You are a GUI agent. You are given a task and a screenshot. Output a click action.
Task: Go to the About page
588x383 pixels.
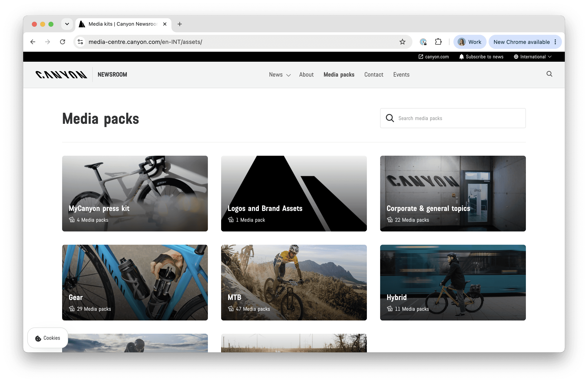click(306, 75)
